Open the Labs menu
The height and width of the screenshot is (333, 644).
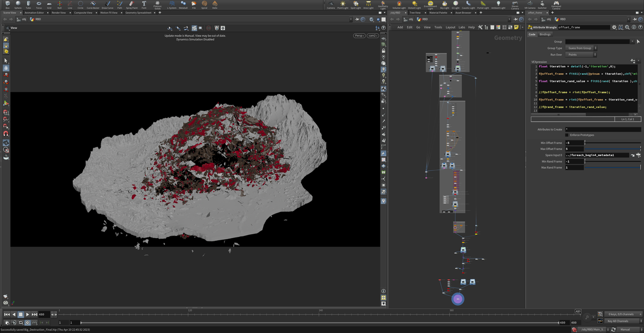point(461,27)
